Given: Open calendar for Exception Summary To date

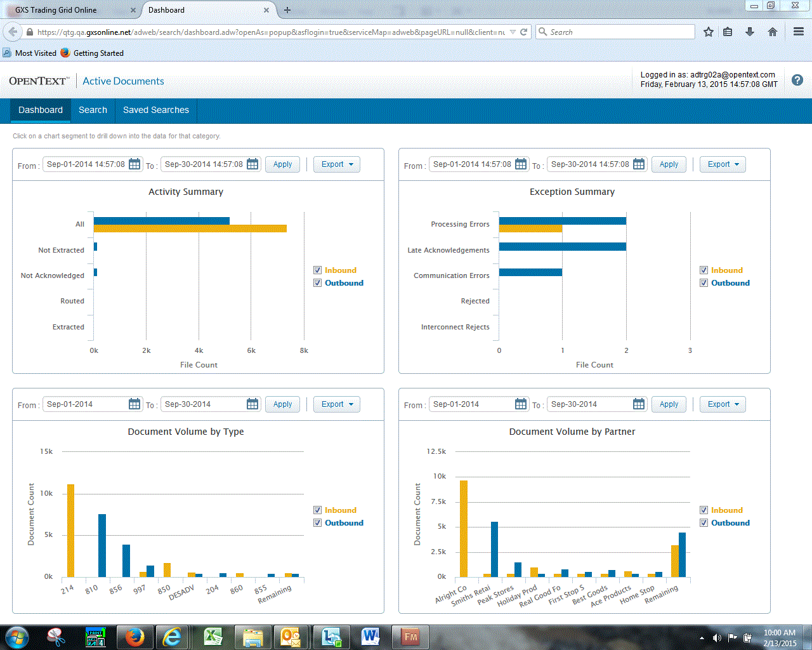Looking at the screenshot, I should pyautogui.click(x=639, y=164).
